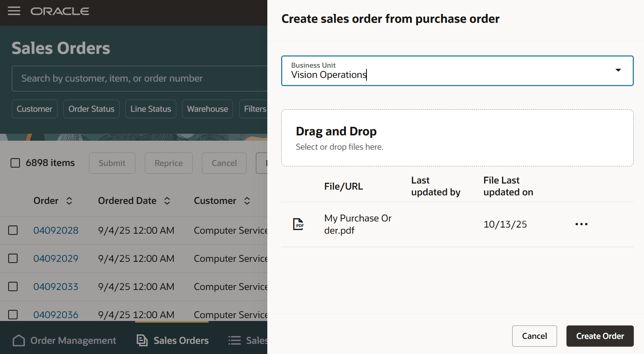Switch to the Sales Orders tab
644x354 pixels.
tap(181, 341)
